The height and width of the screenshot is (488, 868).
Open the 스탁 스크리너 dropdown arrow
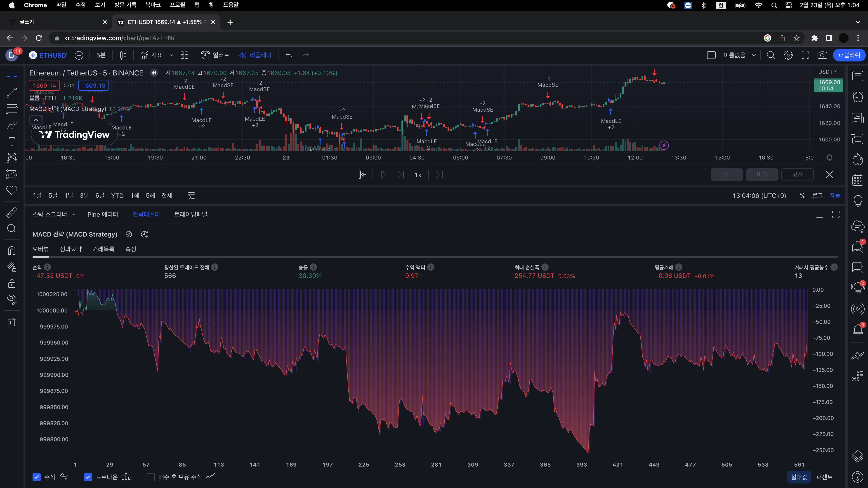coord(74,215)
